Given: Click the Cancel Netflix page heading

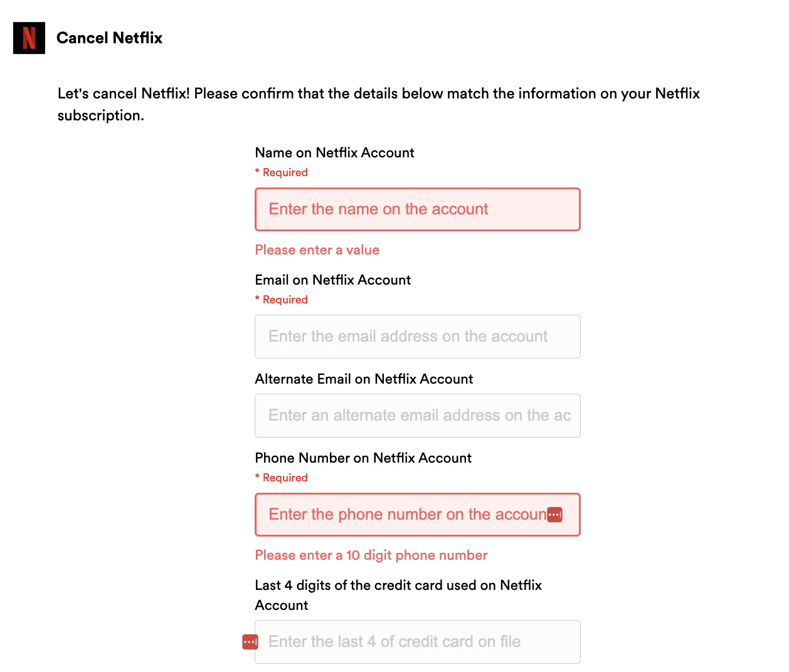Looking at the screenshot, I should [x=109, y=38].
